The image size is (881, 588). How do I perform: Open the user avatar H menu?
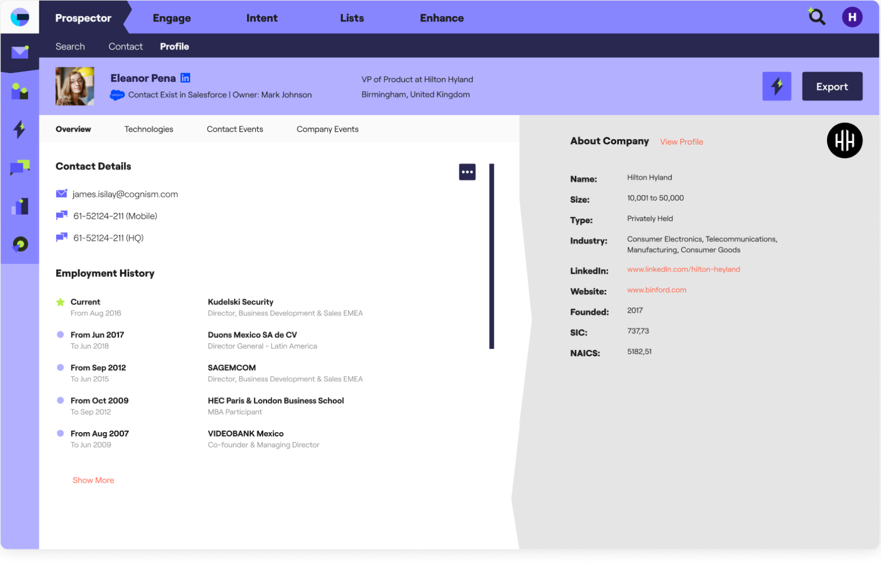(852, 17)
